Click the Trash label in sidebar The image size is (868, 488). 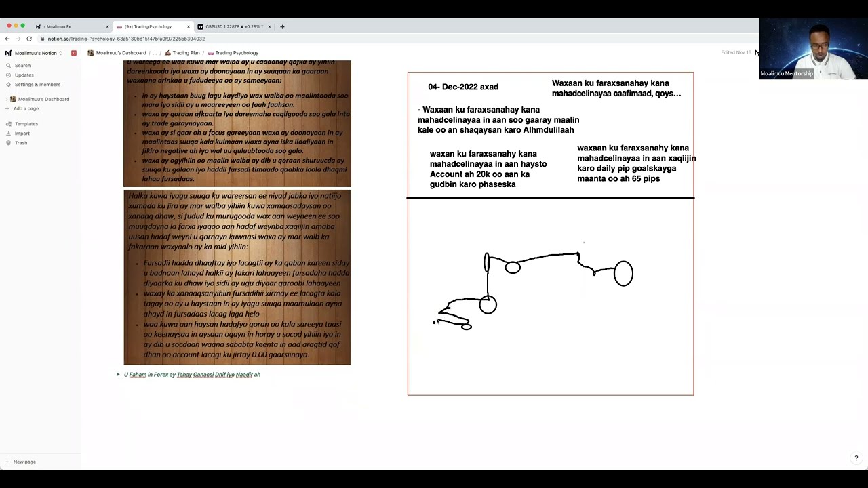[x=21, y=143]
